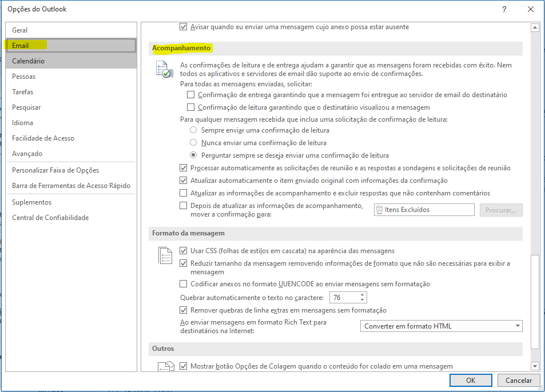Close the Opções do Outlook dialog
The image size is (545, 392).
coord(530,9)
